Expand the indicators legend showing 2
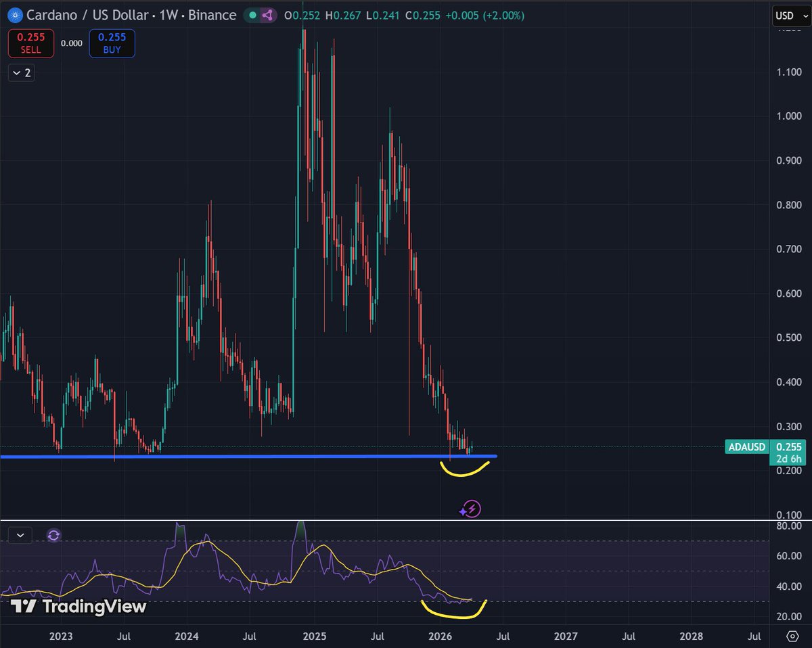This screenshot has height=648, width=812. [x=21, y=73]
